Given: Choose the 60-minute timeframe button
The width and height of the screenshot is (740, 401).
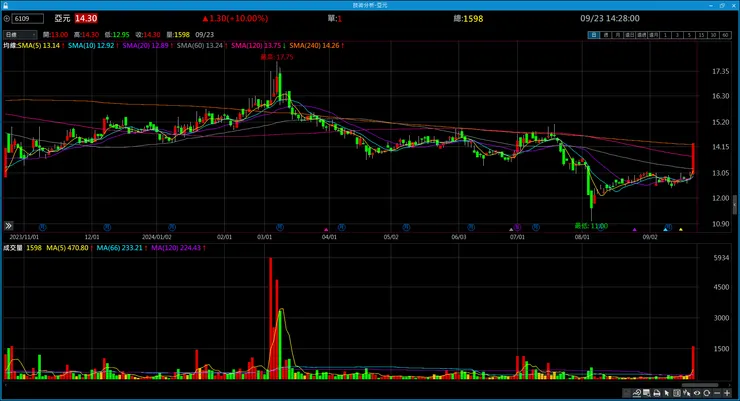Looking at the screenshot, I should tap(725, 35).
